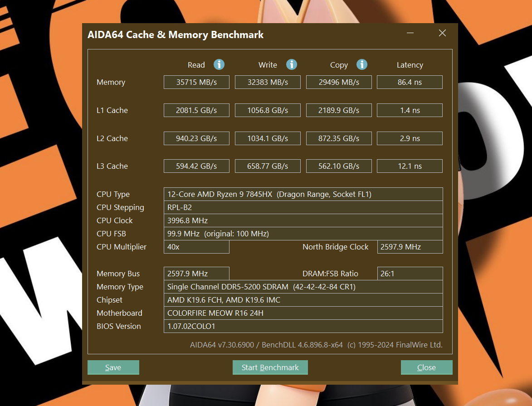Click North Bridge Clock value 2597.9 MHz
532x406 pixels.
[x=410, y=247]
